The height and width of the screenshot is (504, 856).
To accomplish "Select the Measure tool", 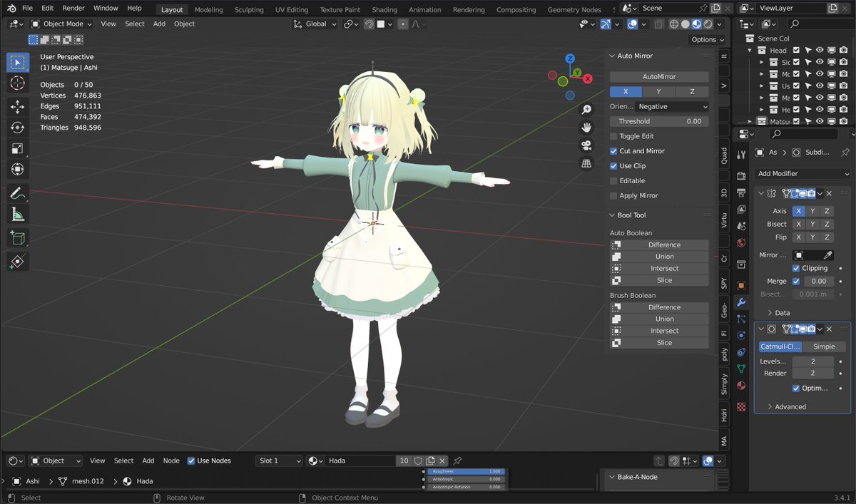I will point(18,213).
